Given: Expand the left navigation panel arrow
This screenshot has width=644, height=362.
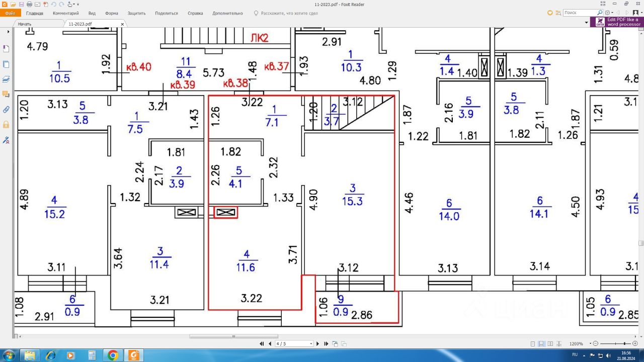Looking at the screenshot, I should coord(8,32).
